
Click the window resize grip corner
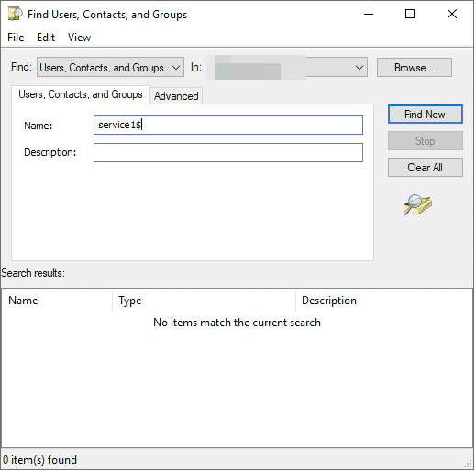click(x=469, y=465)
